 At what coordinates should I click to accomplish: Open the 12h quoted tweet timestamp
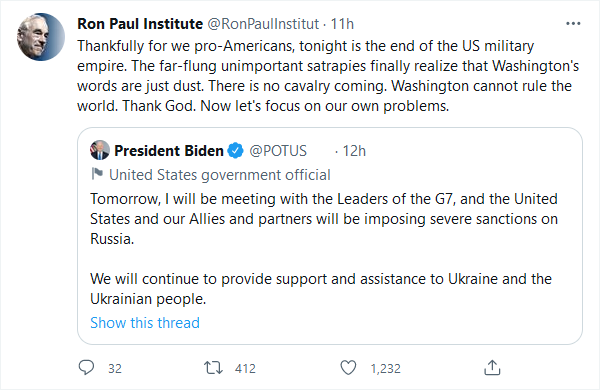(354, 151)
